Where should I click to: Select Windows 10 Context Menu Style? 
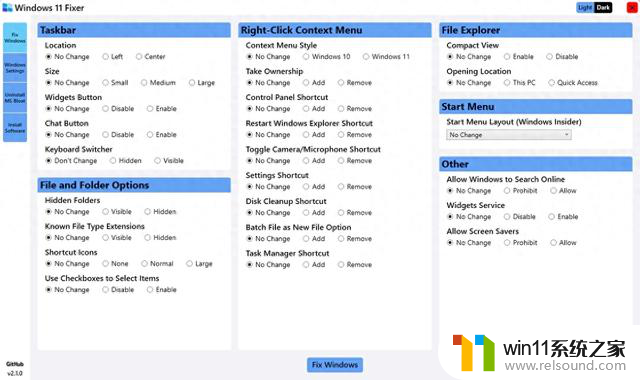327,56
